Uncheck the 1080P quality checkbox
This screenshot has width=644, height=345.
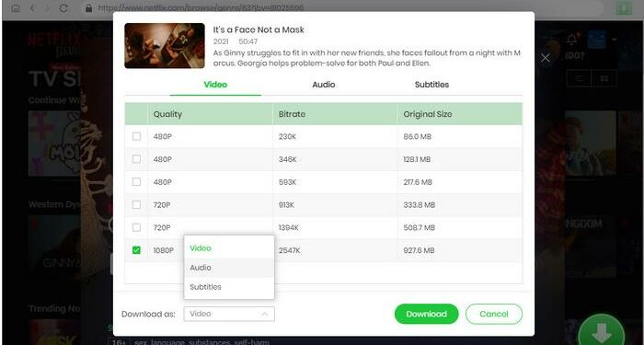click(136, 250)
